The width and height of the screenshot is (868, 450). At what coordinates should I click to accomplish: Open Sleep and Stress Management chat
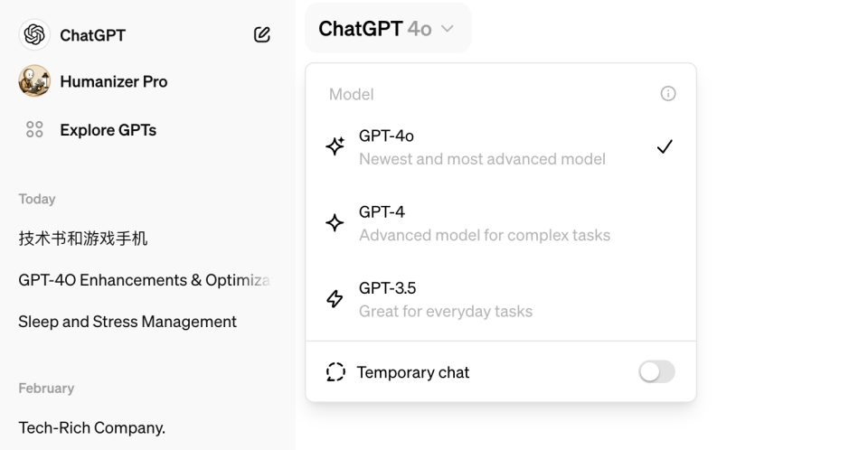pos(127,322)
